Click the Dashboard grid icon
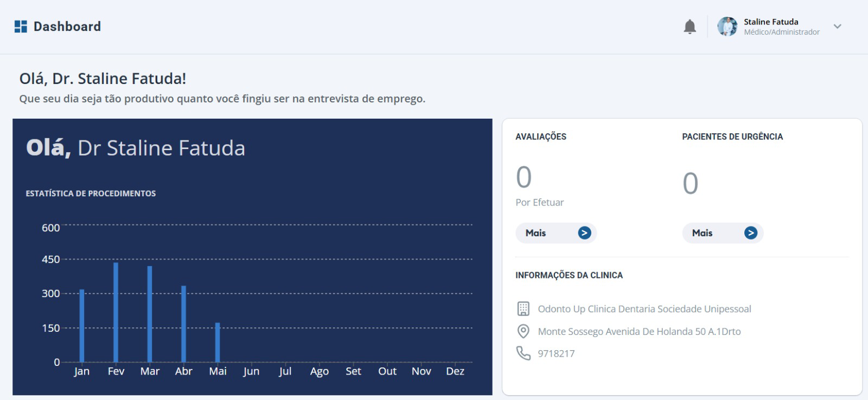 (x=21, y=27)
